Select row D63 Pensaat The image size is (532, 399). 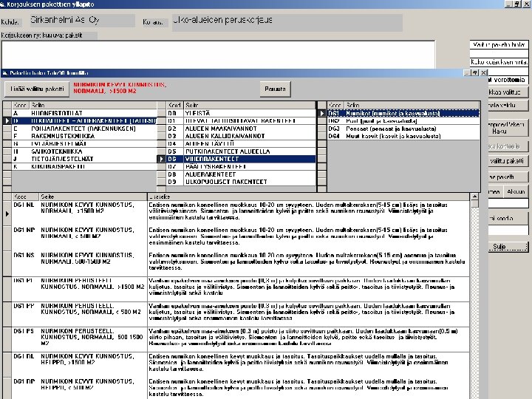(x=403, y=129)
